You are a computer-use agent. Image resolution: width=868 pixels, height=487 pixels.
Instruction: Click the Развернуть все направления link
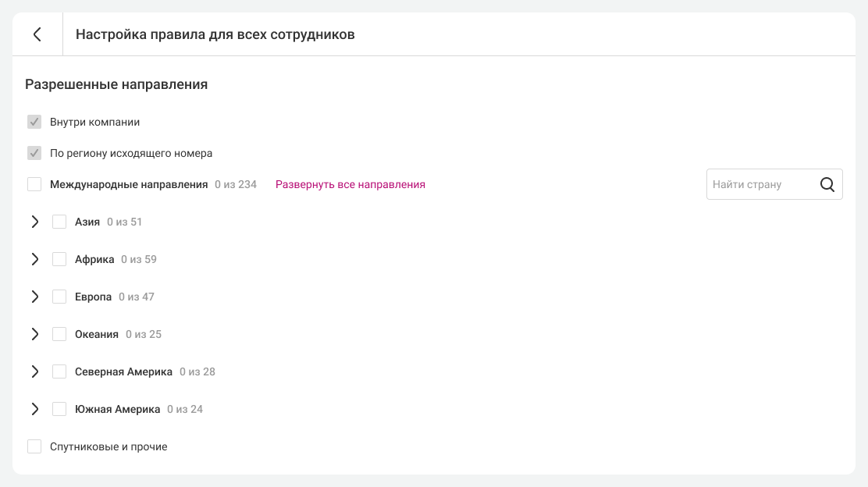[x=350, y=185]
